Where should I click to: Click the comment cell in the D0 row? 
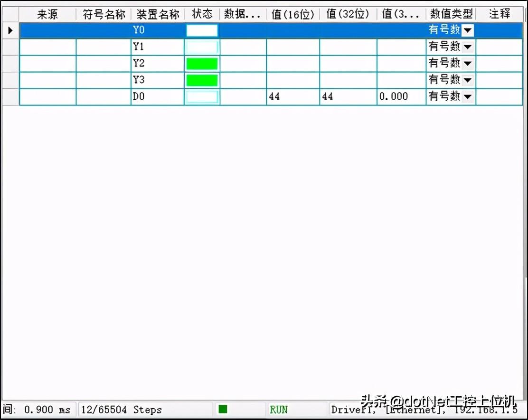[500, 96]
